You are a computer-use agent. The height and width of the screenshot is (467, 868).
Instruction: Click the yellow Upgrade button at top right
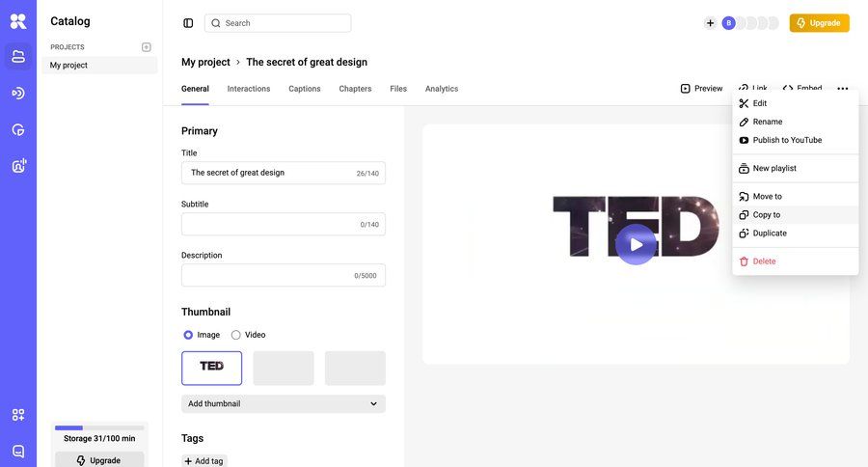coord(819,23)
